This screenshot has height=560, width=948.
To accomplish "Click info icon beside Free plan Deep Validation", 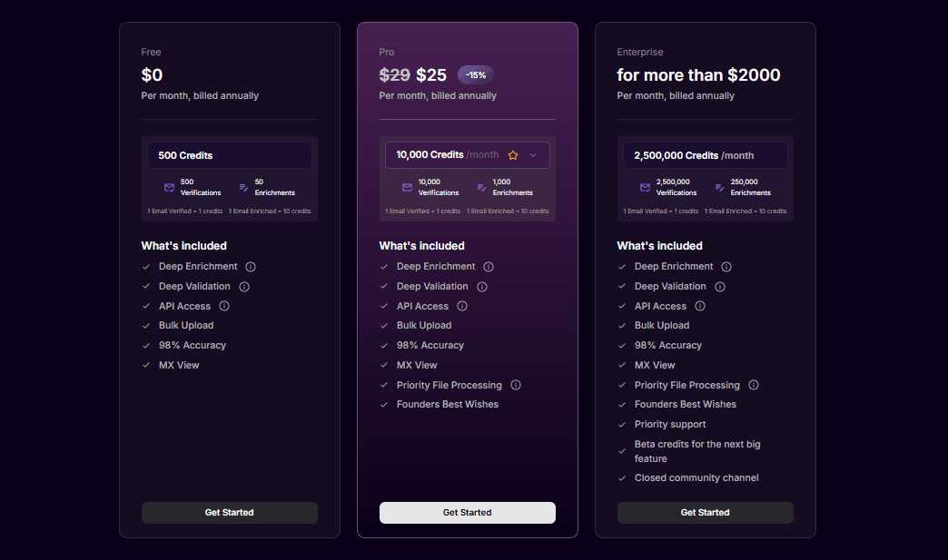I will point(244,287).
